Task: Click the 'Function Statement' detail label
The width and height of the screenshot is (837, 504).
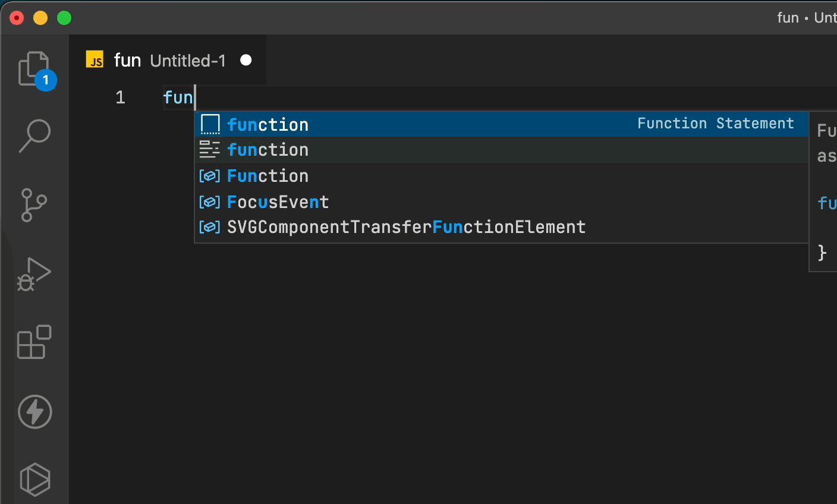Action: 716,124
